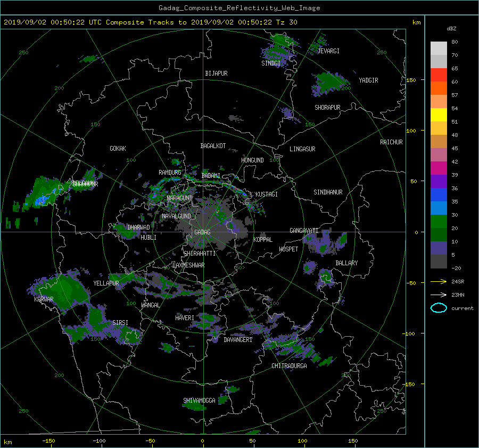Select the bright yellow 54–51 dBZ swatch
This screenshot has width=479, height=448.
(x=439, y=115)
